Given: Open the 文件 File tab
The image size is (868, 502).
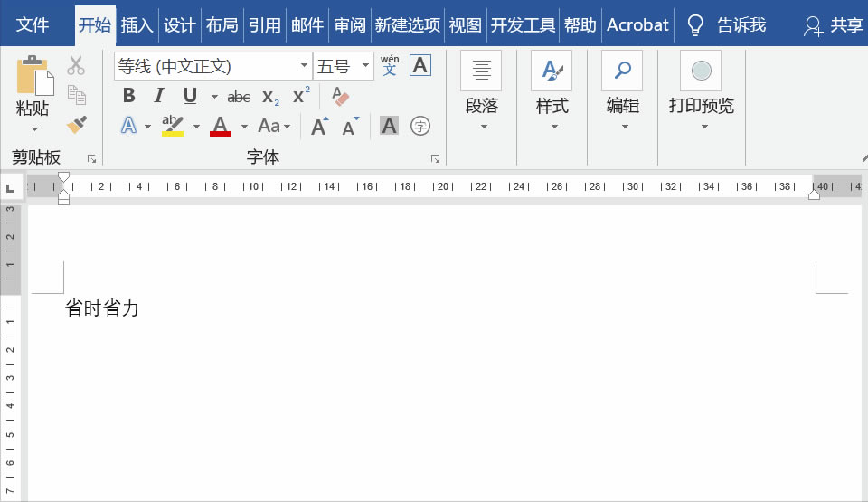Looking at the screenshot, I should point(33,25).
